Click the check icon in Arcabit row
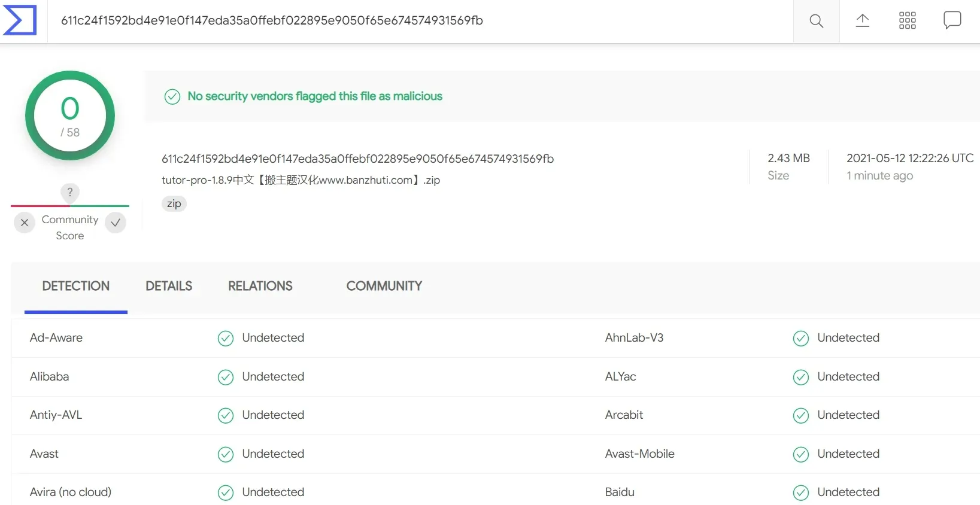The width and height of the screenshot is (980, 505). (x=801, y=415)
